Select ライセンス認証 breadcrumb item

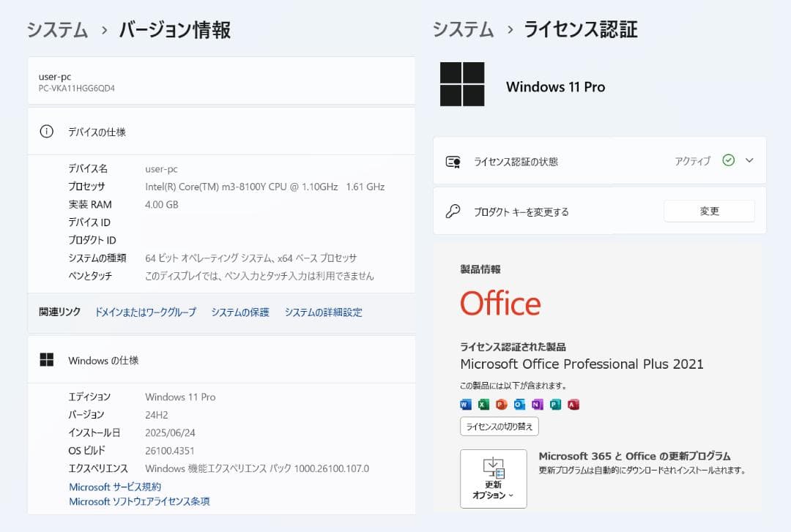click(581, 30)
